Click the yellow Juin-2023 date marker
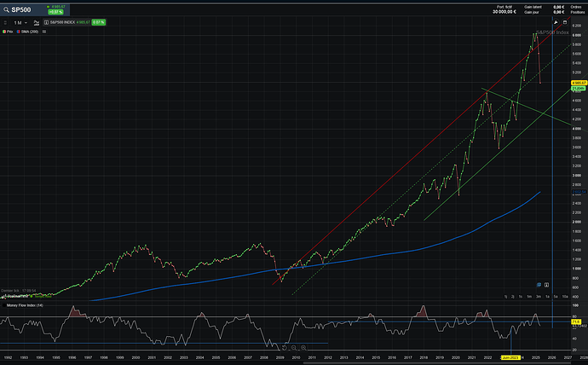The height and width of the screenshot is (365, 588). 510,357
